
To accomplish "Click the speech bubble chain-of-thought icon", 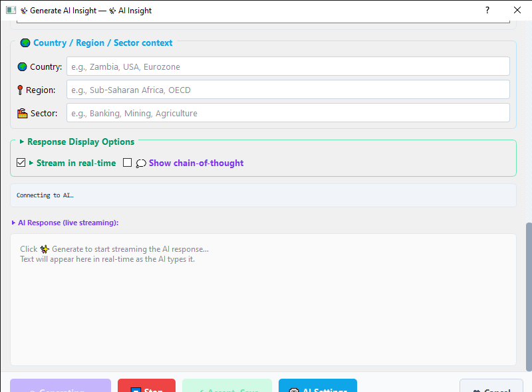I will click(141, 163).
